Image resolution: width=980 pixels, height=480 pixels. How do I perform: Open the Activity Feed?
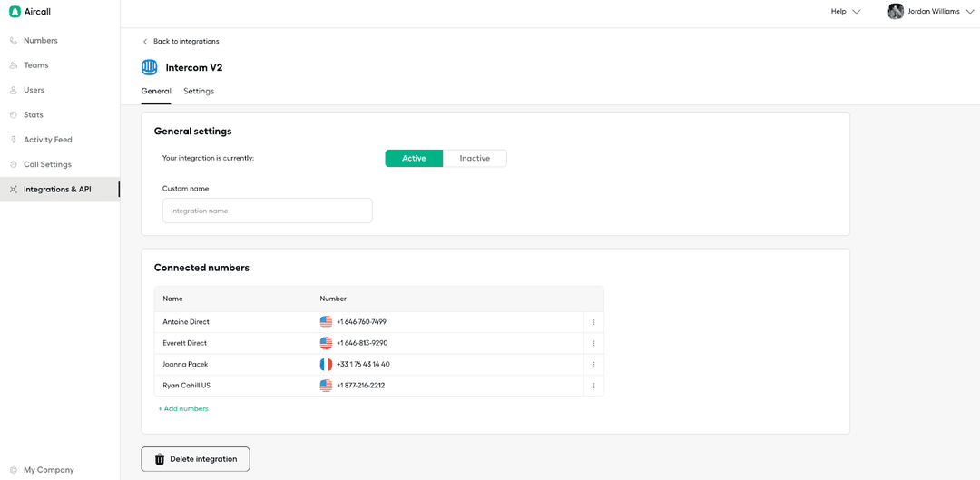(x=47, y=140)
